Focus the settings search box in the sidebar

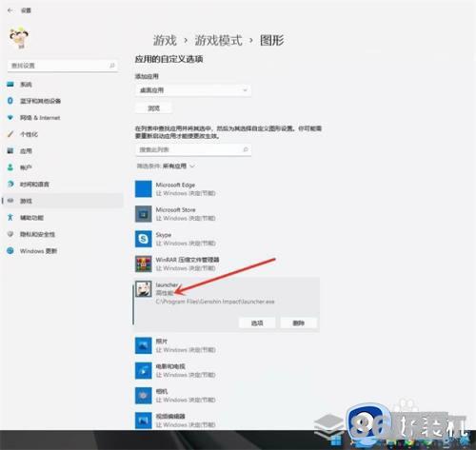(x=63, y=66)
